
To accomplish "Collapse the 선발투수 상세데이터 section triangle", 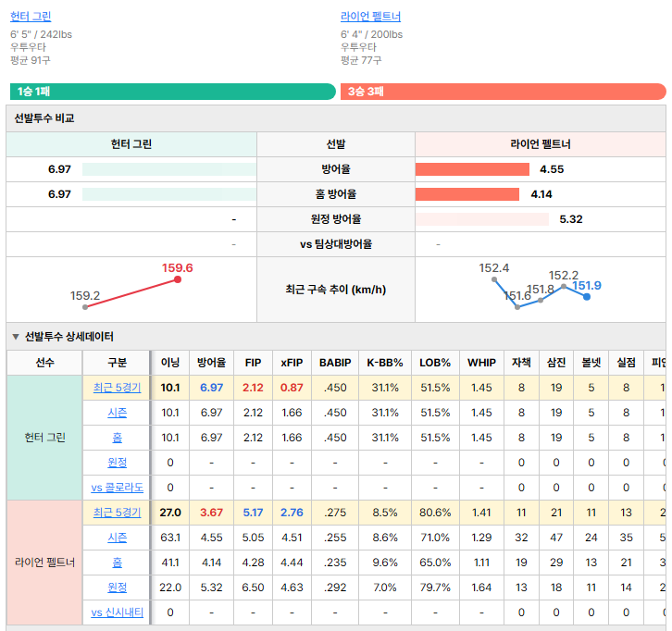I will point(16,337).
